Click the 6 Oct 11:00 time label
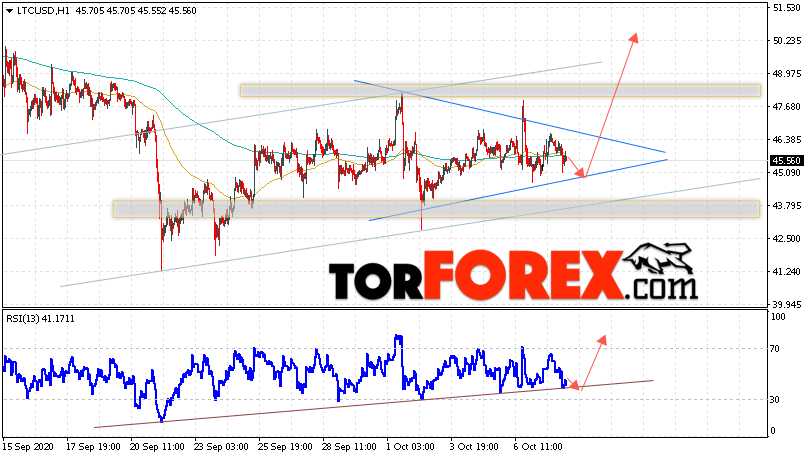808x458 pixels. pyautogui.click(x=538, y=447)
